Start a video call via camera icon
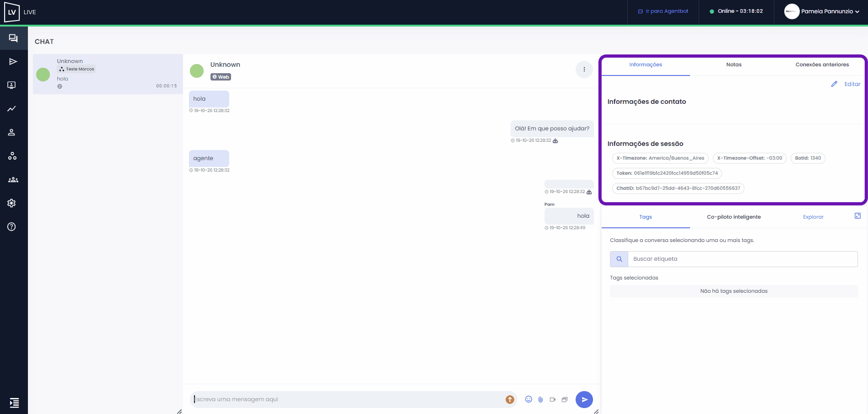 pos(552,399)
